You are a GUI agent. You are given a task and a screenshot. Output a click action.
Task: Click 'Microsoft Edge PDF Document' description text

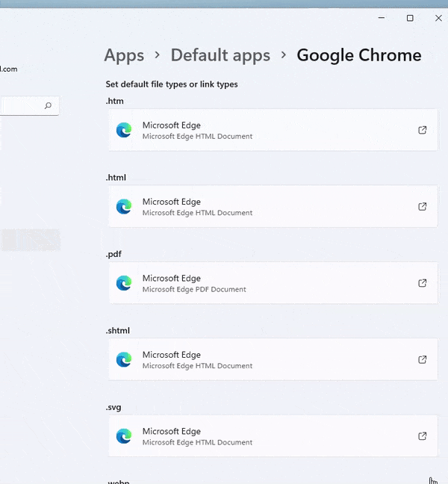(194, 290)
